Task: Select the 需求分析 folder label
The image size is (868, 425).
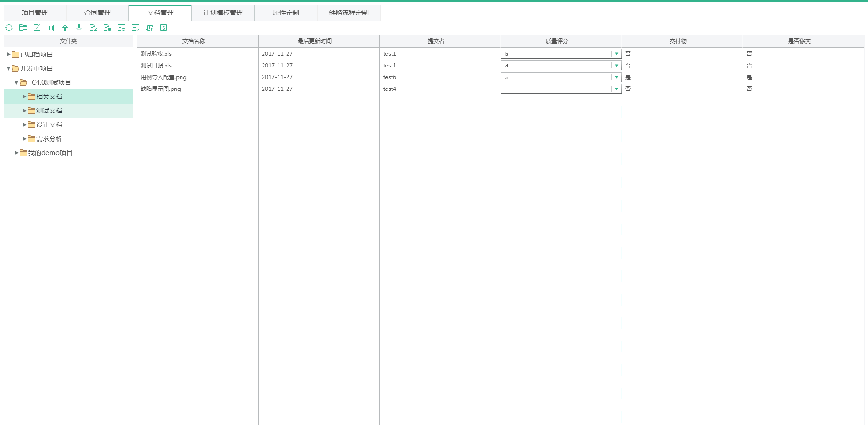Action: (49, 139)
